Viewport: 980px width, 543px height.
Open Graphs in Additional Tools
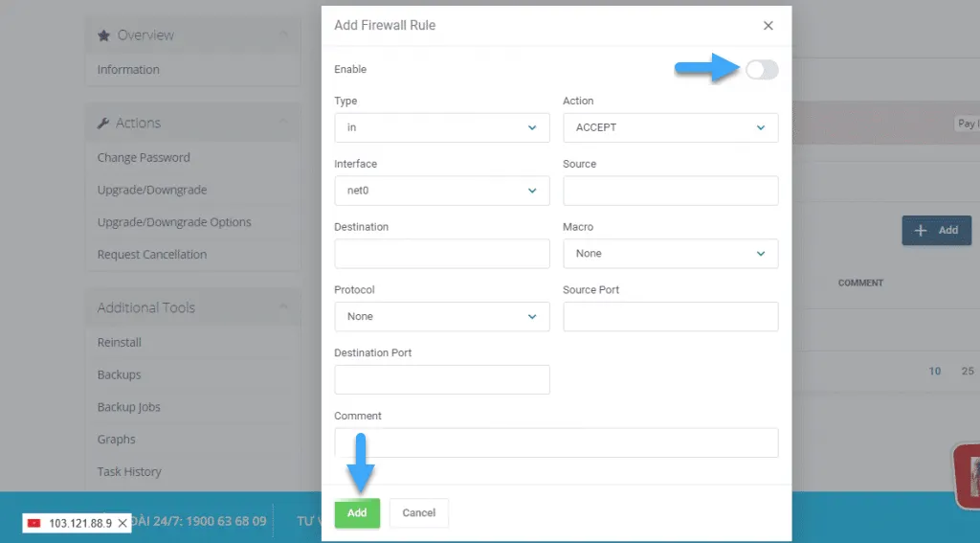click(x=116, y=440)
